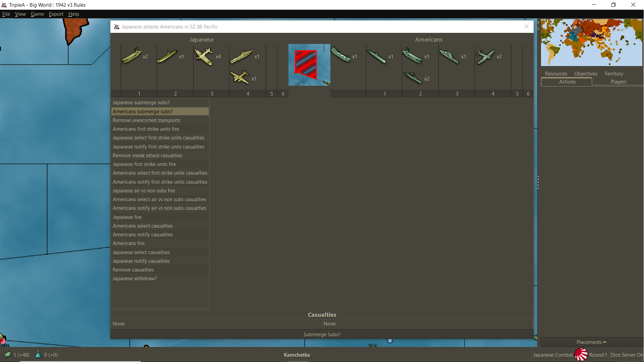The height and width of the screenshot is (362, 644).
Task: Select 'Americans select first strike units casualties' step
Action: click(160, 173)
